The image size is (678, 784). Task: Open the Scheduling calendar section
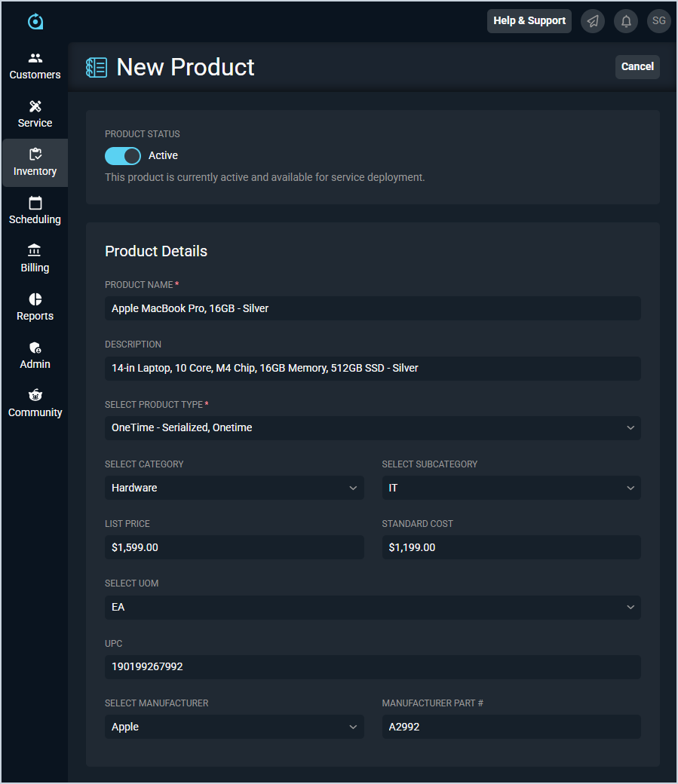(35, 211)
